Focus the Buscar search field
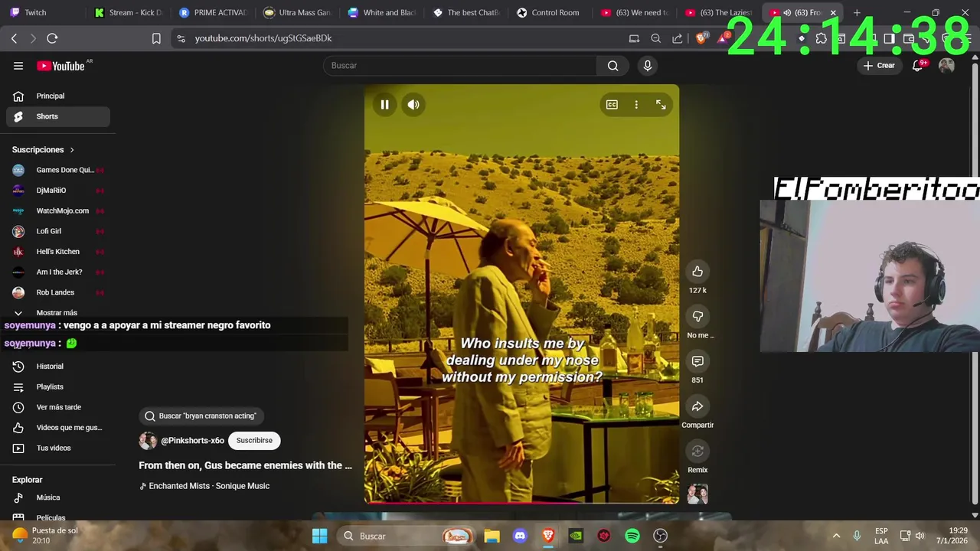The image size is (980, 551). 459,66
